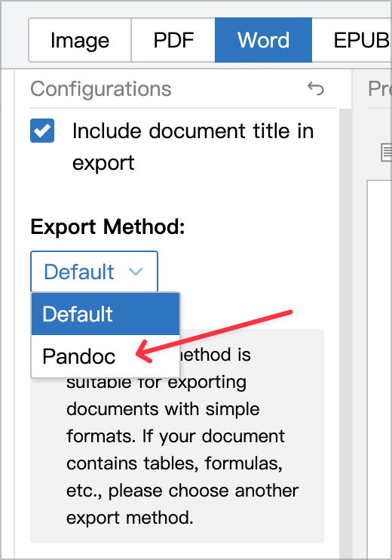Screen dimensions: 392x560
Task: Select the active Word export tab
Action: (x=263, y=40)
